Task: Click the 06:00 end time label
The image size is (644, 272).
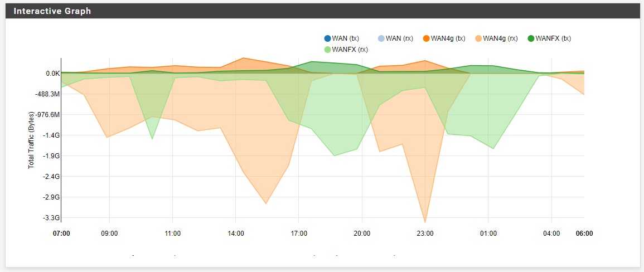Action: pos(584,234)
